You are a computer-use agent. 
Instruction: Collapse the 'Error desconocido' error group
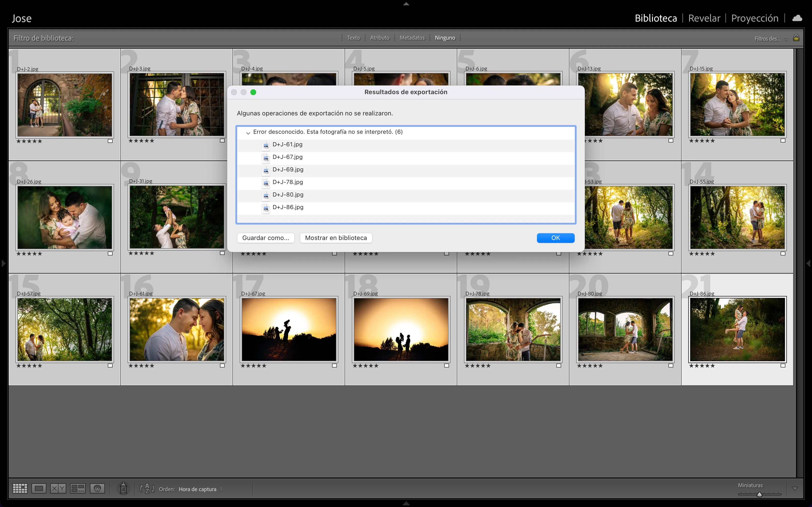pyautogui.click(x=248, y=133)
